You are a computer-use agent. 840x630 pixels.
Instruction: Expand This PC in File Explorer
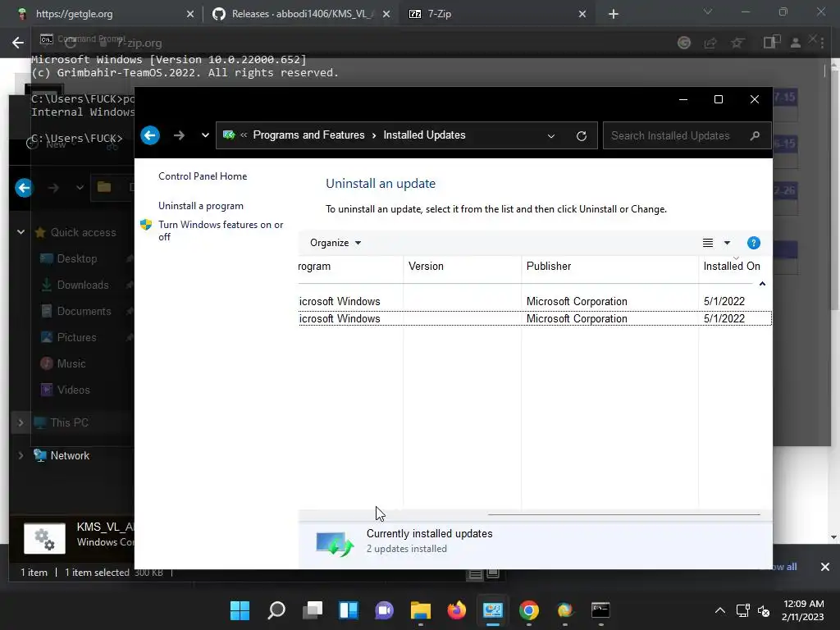pos(21,422)
